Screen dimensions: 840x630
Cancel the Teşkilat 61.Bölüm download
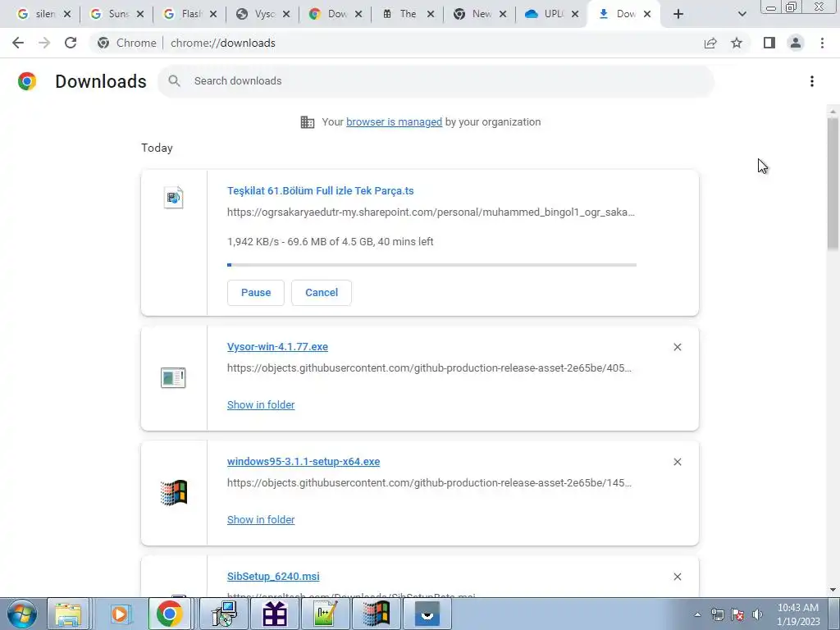tap(322, 293)
